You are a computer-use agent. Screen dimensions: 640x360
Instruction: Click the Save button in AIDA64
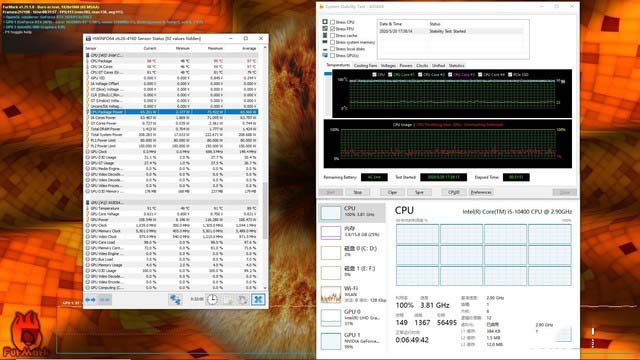pos(419,192)
